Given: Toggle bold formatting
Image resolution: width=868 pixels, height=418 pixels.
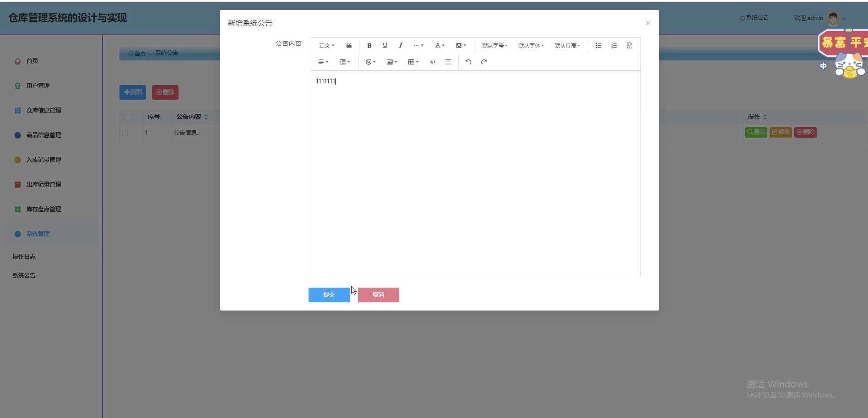Looking at the screenshot, I should coord(369,45).
